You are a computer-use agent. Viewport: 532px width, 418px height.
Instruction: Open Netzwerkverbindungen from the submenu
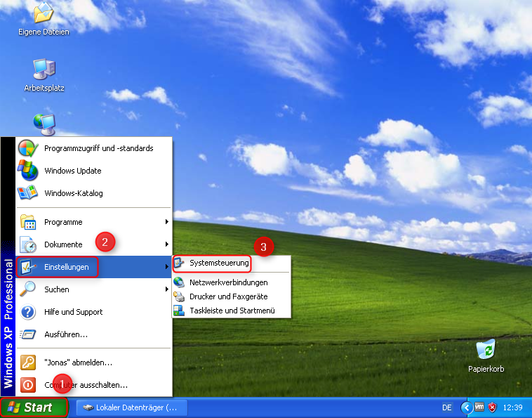click(x=232, y=282)
